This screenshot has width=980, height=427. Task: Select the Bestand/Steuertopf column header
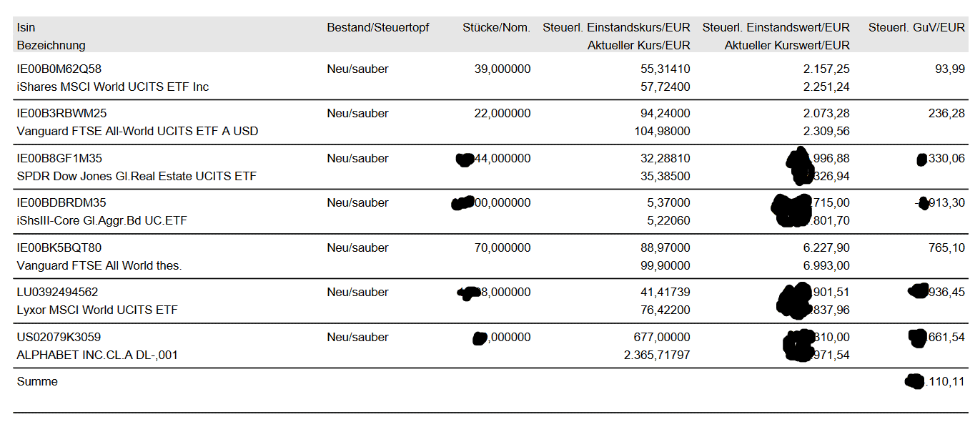point(378,28)
